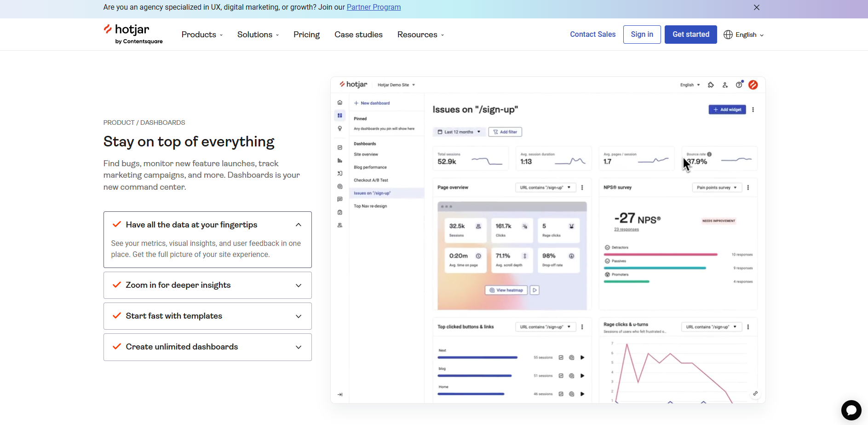Click the Add filter button
Image resolution: width=868 pixels, height=425 pixels.
(505, 132)
